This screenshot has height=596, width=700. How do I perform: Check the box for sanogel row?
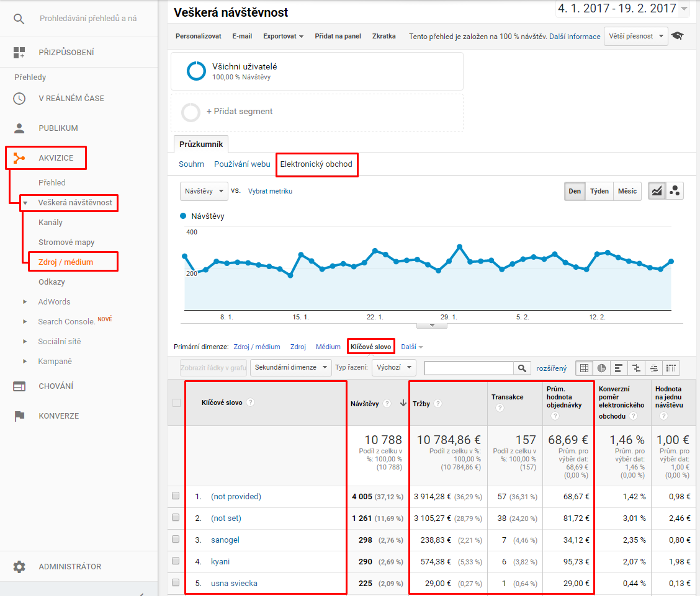point(176,540)
